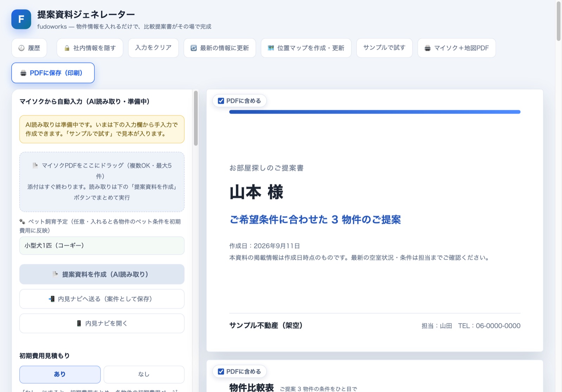Click お部屋探しのご提案書 text
The height and width of the screenshot is (392, 562).
[267, 168]
